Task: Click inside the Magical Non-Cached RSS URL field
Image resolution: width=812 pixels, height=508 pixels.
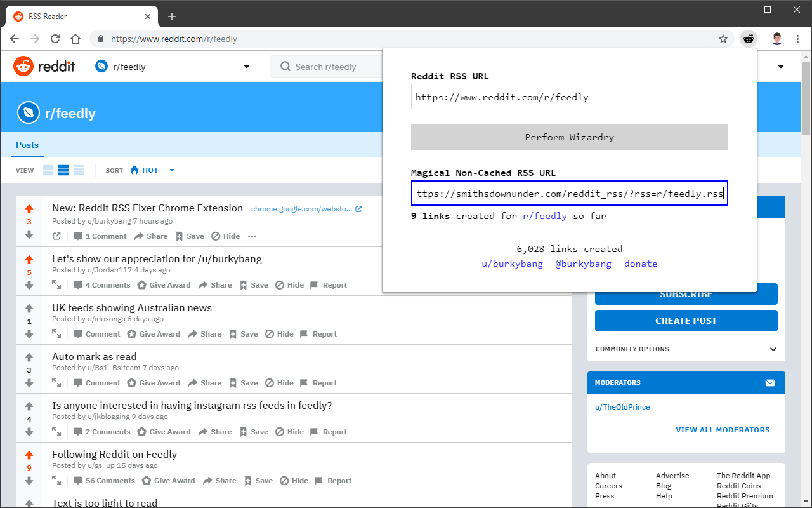Action: pyautogui.click(x=569, y=193)
